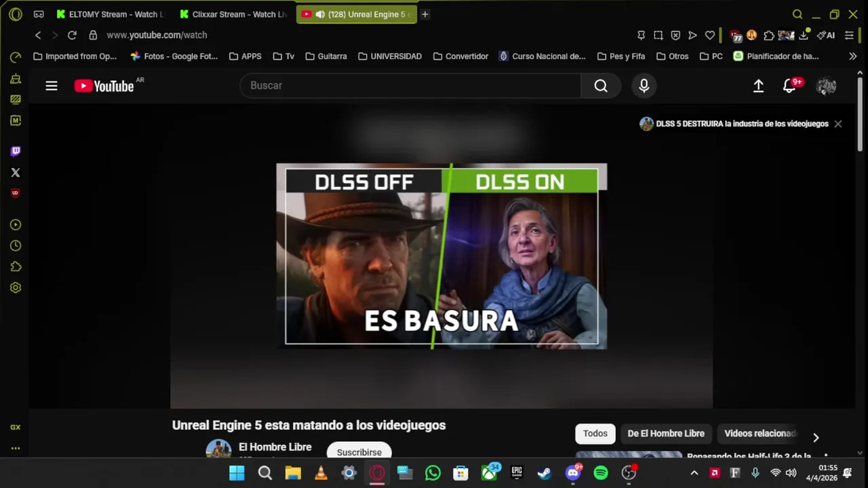The image size is (868, 488).
Task: Click the Suscribirse button
Action: pos(359,451)
